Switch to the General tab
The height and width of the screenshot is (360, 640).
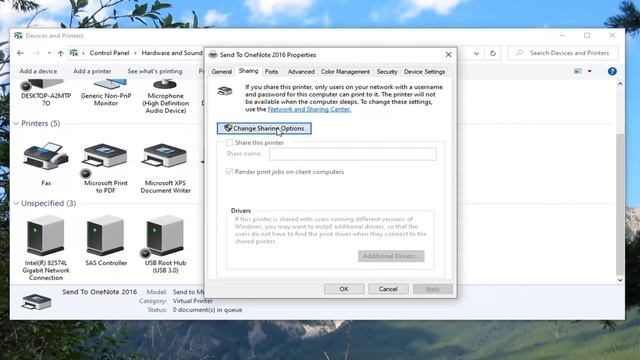click(x=222, y=72)
